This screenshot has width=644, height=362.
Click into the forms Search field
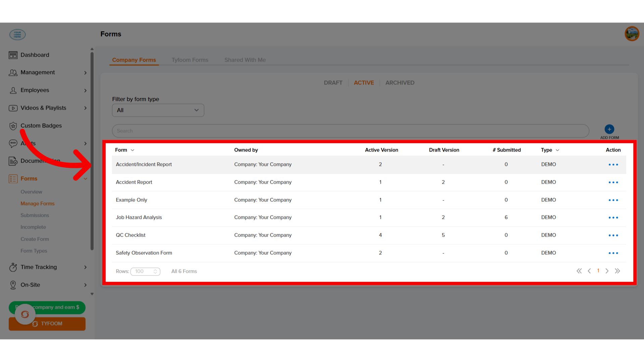[351, 131]
